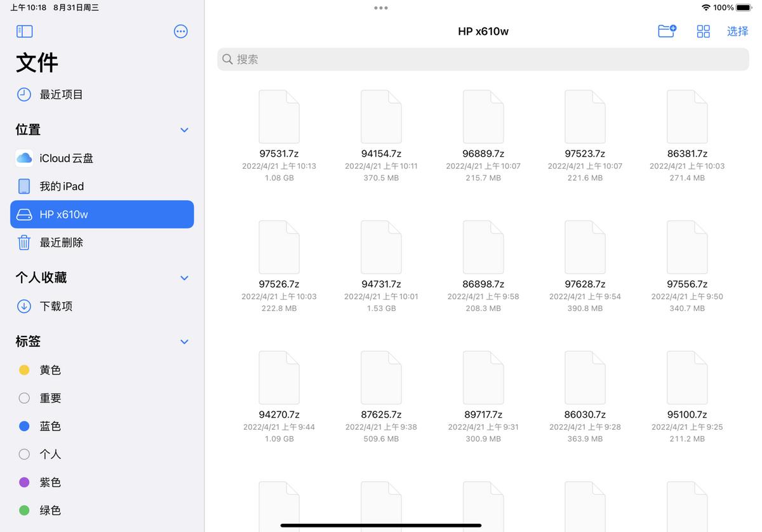Tap the 搜索 search field

click(483, 59)
